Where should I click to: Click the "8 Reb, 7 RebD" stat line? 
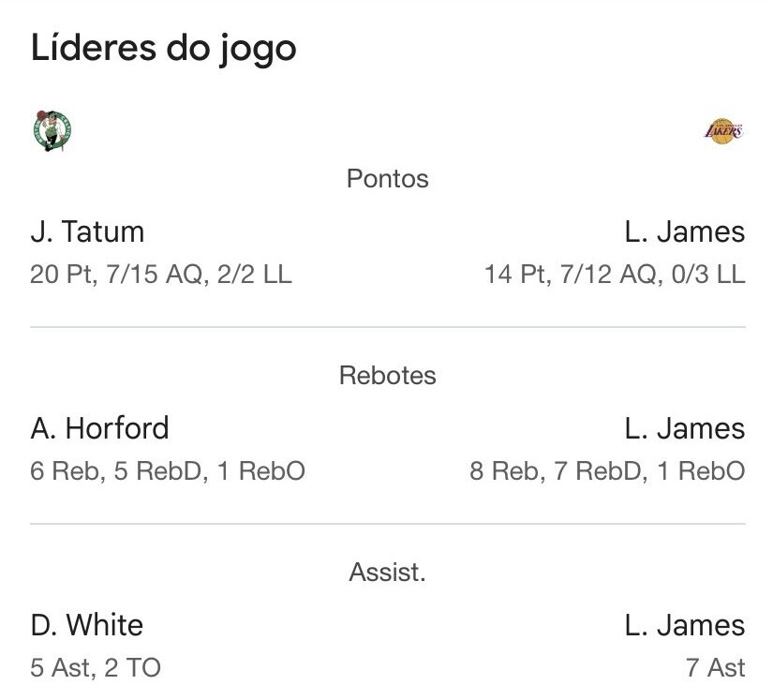(607, 470)
